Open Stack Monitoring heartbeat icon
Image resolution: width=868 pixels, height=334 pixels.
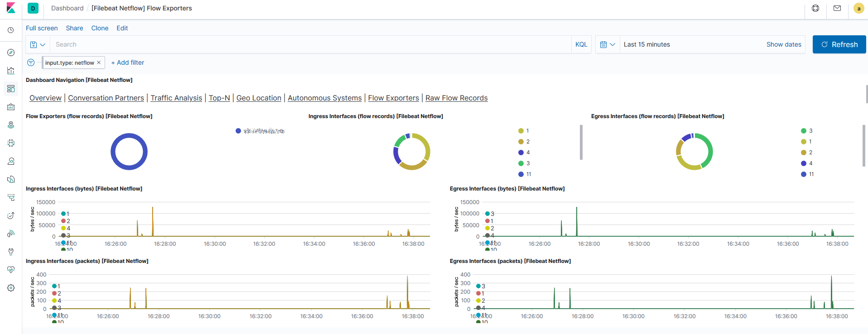tap(11, 270)
